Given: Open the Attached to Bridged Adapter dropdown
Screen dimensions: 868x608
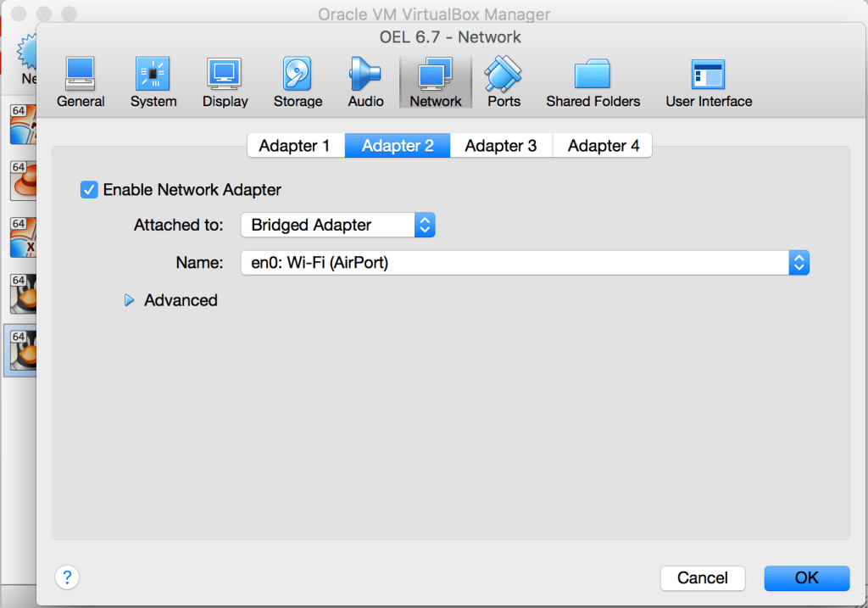Looking at the screenshot, I should click(x=337, y=225).
